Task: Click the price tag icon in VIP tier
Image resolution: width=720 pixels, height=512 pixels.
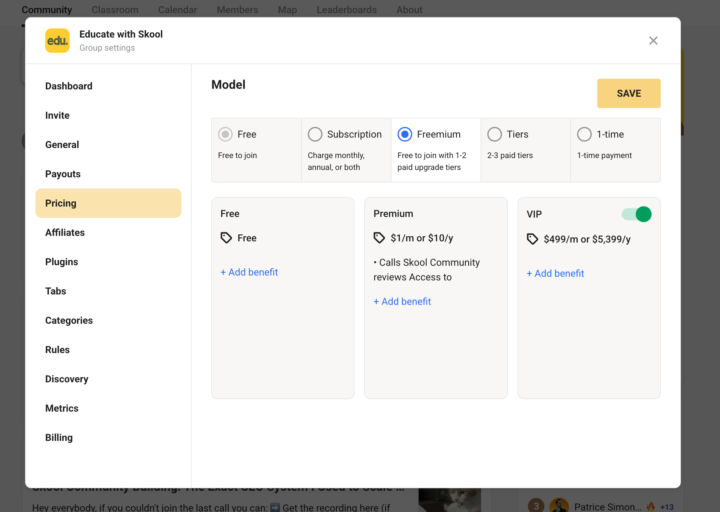Action: click(x=533, y=239)
